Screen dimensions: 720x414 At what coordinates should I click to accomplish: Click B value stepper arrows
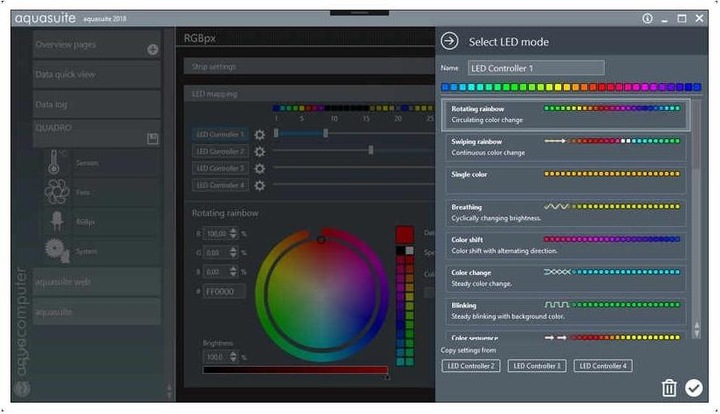pos(233,272)
